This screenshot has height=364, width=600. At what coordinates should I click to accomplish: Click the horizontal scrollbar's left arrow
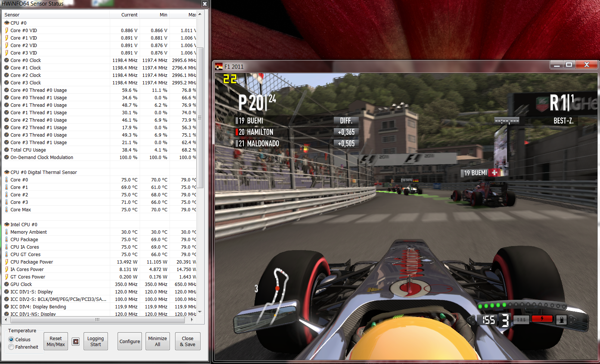(x=6, y=320)
